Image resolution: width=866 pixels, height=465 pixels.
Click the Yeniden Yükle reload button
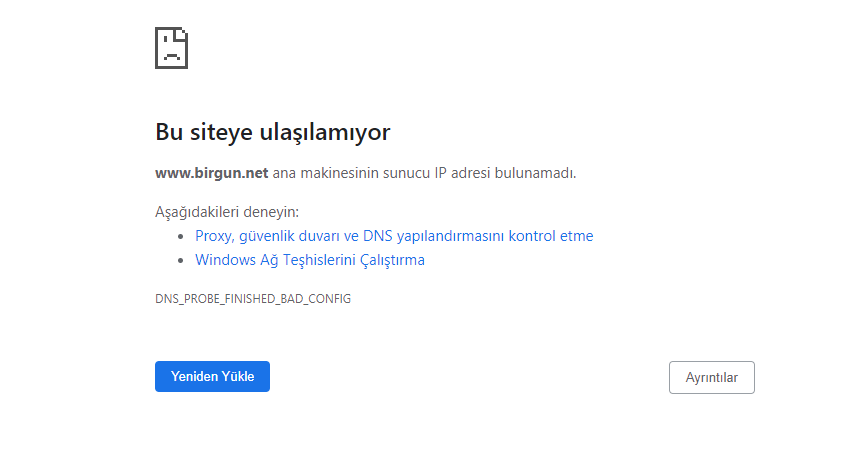click(x=212, y=377)
